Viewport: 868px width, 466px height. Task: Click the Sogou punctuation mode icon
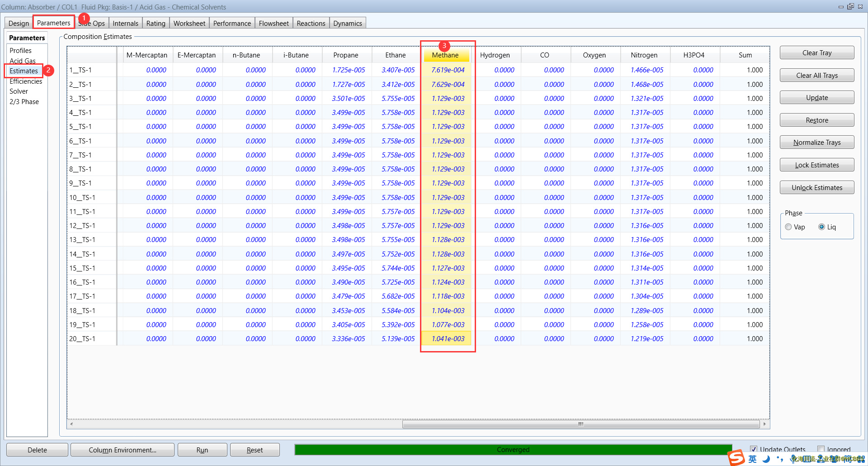779,459
